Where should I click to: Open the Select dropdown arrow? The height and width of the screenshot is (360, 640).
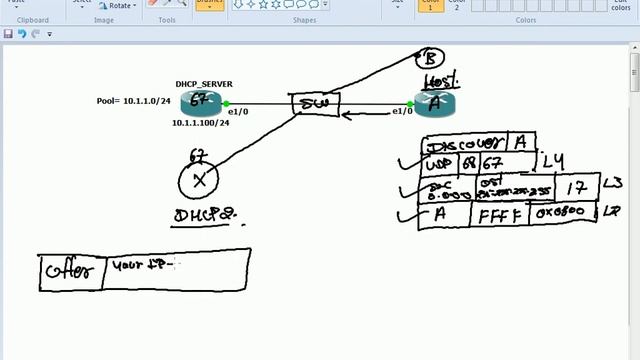(82, 6)
